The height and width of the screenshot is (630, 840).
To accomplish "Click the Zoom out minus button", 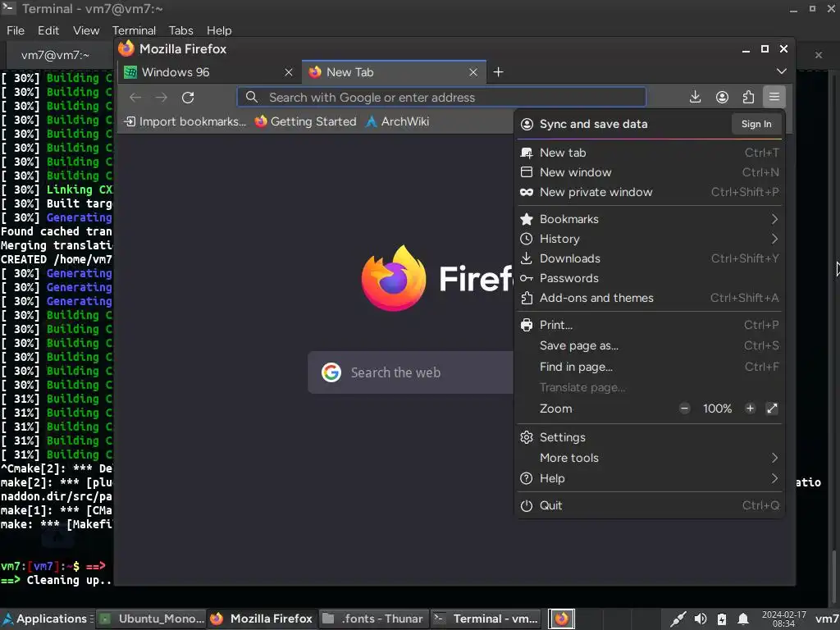I will (685, 409).
